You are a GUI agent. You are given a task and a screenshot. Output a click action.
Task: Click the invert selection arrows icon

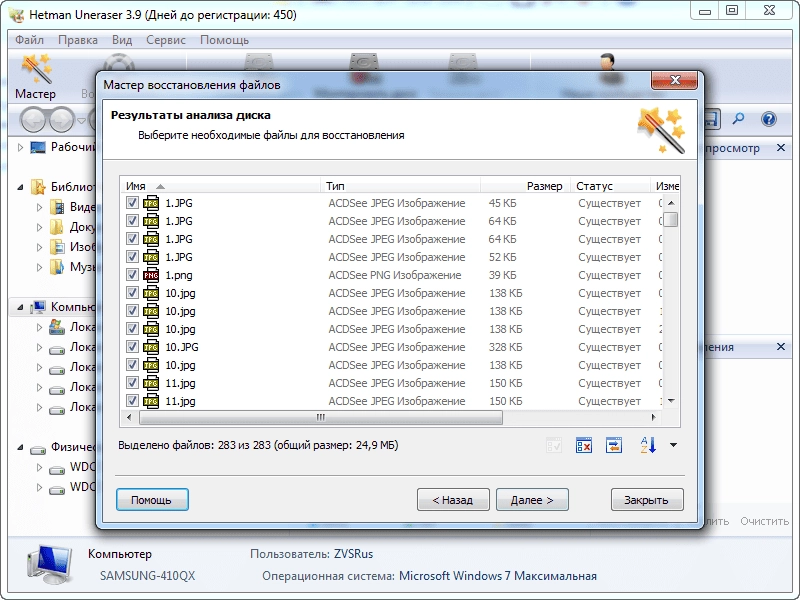pos(614,445)
